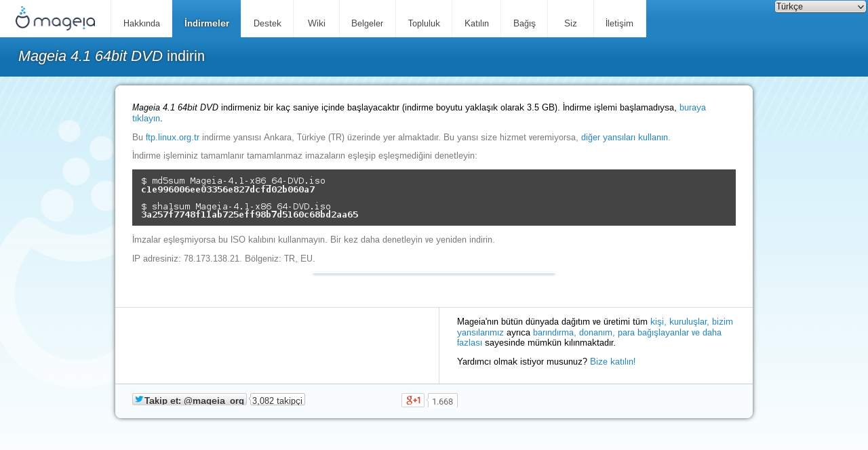The image size is (868, 450).
Task: Select the sha1 hash starting 3a257f7748f11ab7
Action: point(250,214)
